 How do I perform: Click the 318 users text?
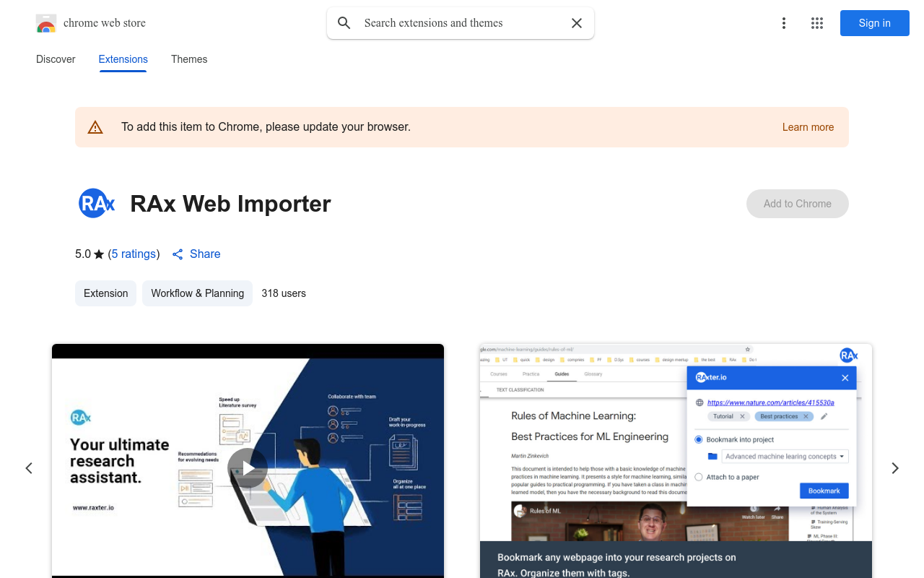click(284, 293)
